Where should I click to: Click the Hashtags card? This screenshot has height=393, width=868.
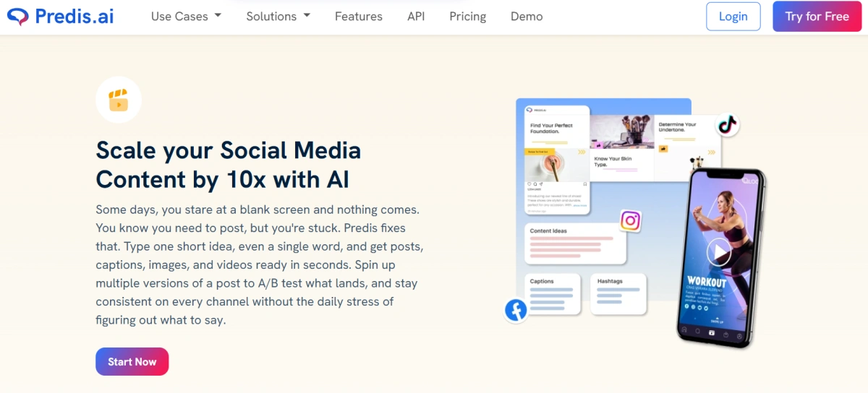click(x=618, y=293)
